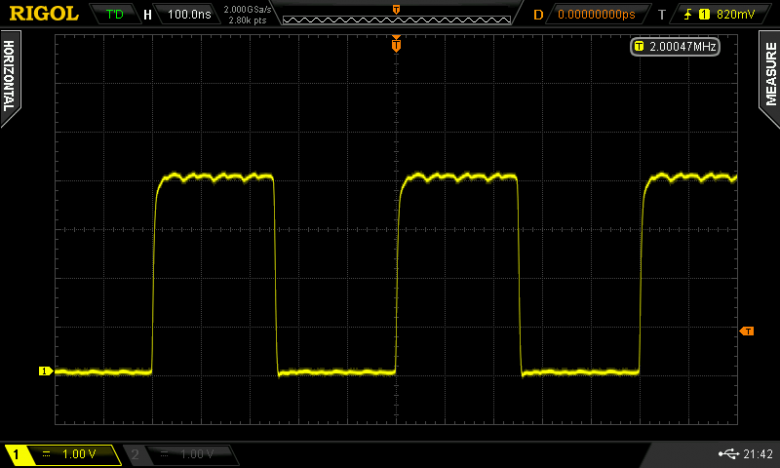Open the HORIZONTAL side panel
The image size is (780, 468).
(9, 78)
